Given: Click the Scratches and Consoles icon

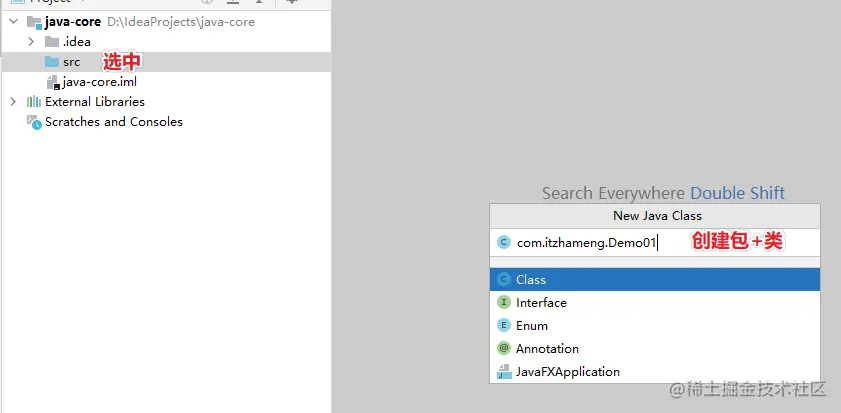Looking at the screenshot, I should point(34,122).
